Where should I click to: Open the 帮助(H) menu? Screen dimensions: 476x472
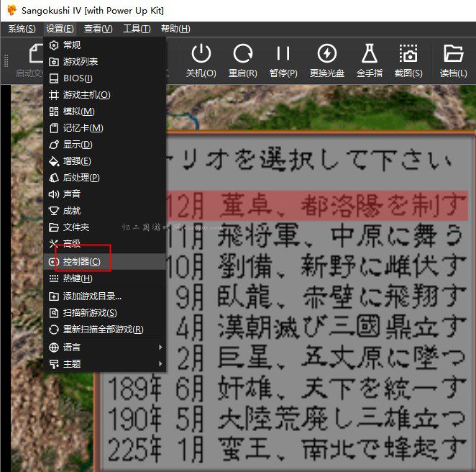pos(175,29)
